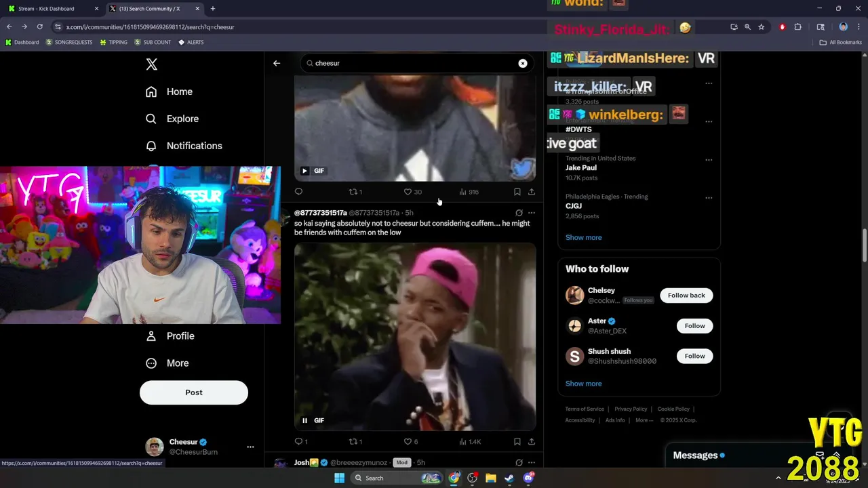
Task: Open TIPPING bookmark
Action: (113, 42)
